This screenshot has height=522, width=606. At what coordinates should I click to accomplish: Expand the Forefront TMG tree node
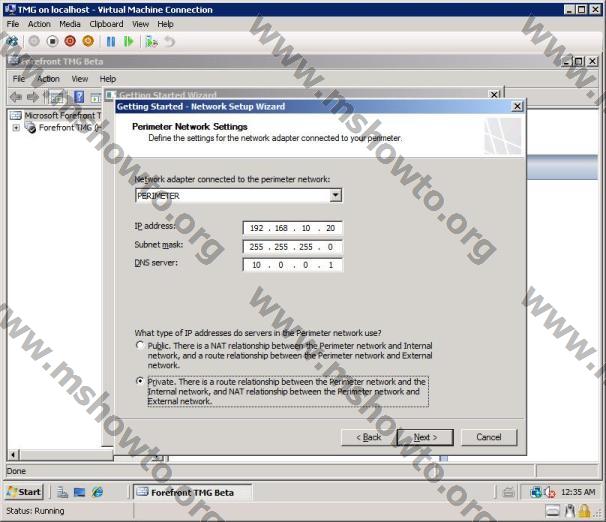click(16, 128)
